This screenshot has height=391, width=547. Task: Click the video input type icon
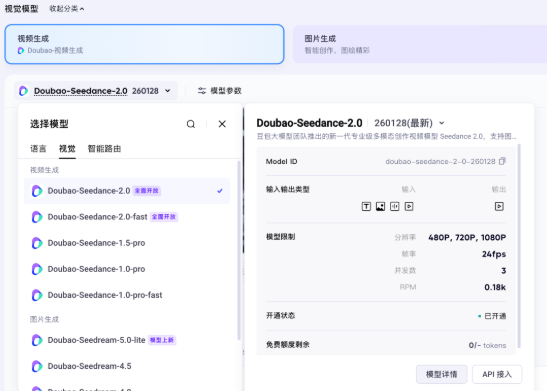pyautogui.click(x=409, y=206)
